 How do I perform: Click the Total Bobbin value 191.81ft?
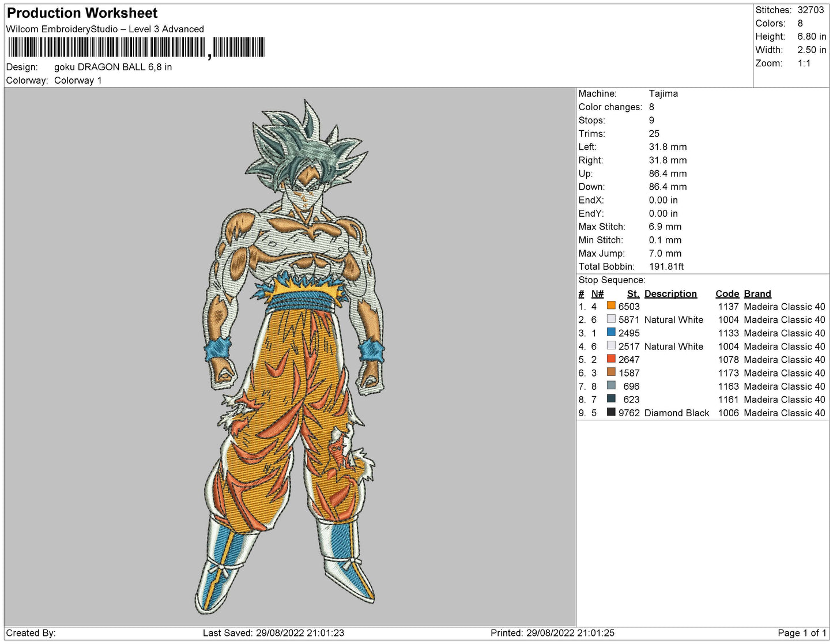coord(666,266)
